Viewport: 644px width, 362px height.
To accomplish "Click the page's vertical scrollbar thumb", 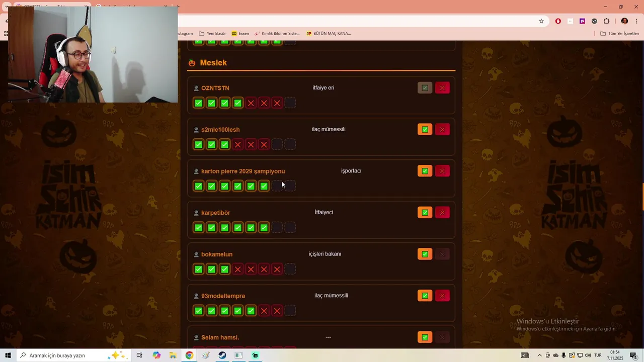I will pyautogui.click(x=642, y=197).
